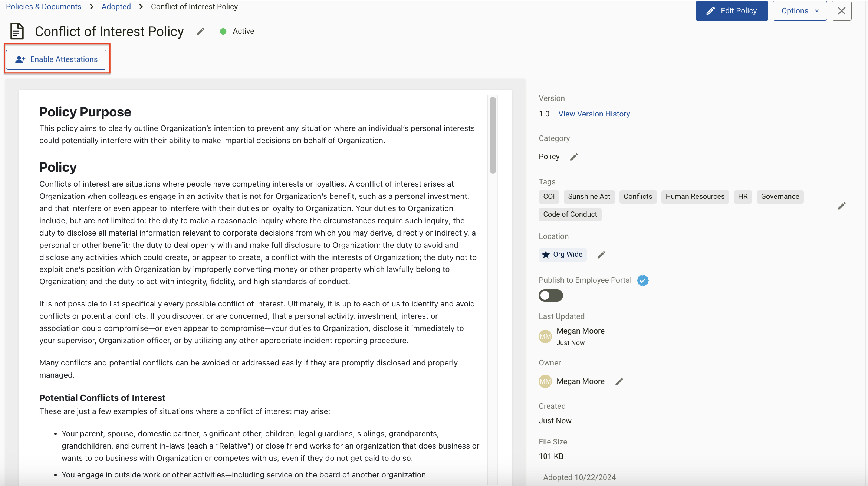
Task: Toggle Publish to Employee Portal switch
Action: tap(551, 296)
